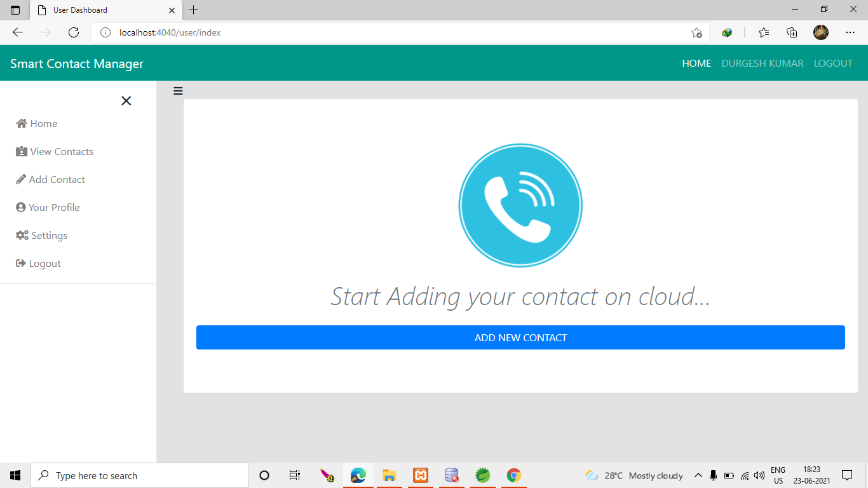This screenshot has width=868, height=488.
Task: Click the pencil icon for Add Contact
Action: pos(20,179)
